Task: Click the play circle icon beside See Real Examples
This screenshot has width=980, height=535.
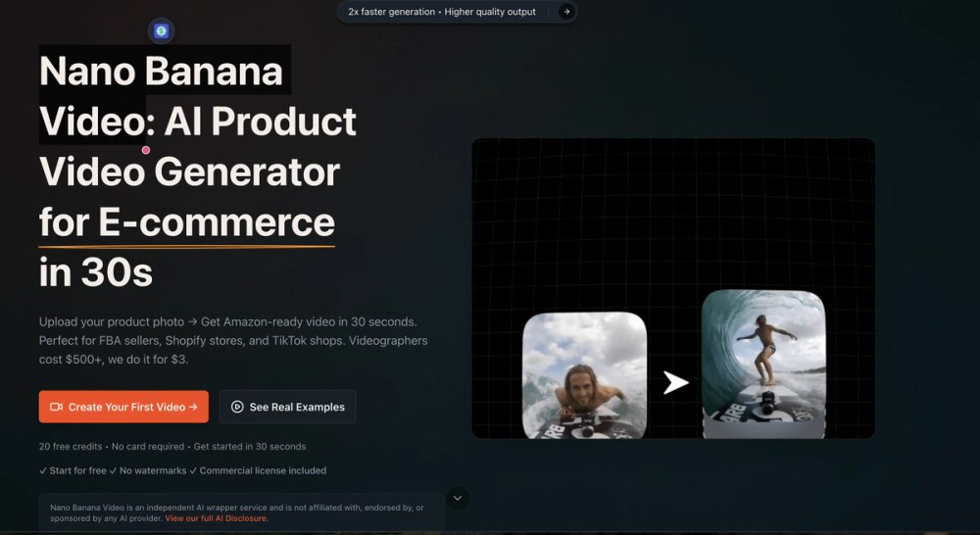Action: click(237, 407)
